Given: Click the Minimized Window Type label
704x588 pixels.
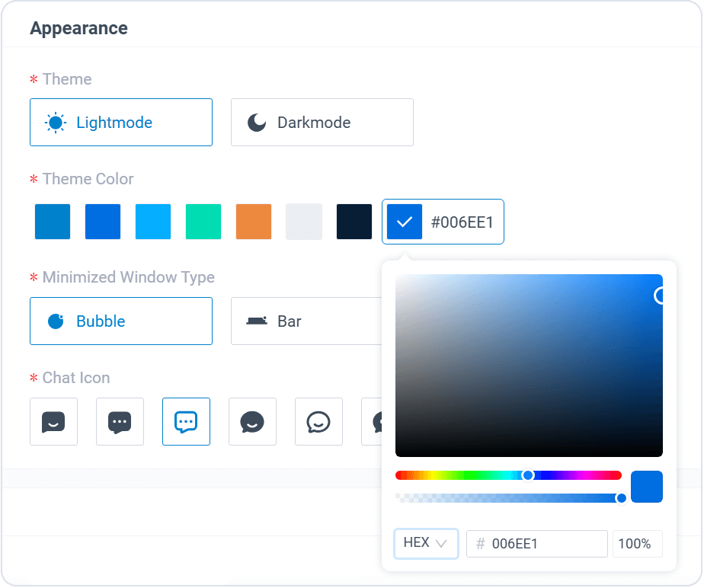Looking at the screenshot, I should (129, 277).
